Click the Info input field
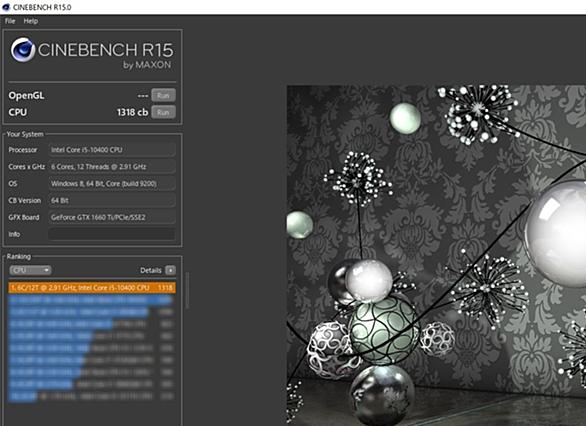586x426 pixels. point(112,234)
